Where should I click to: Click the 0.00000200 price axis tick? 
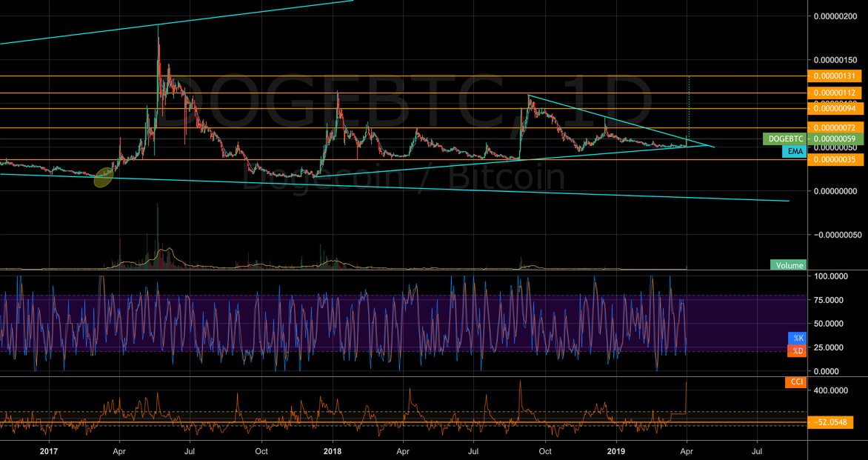click(x=836, y=16)
